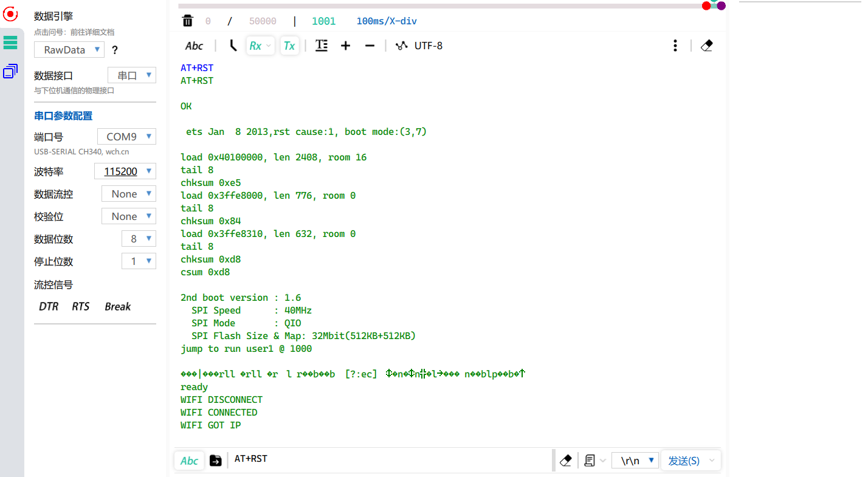This screenshot has width=868, height=477.
Task: Click the 1001 counter value
Action: [323, 21]
